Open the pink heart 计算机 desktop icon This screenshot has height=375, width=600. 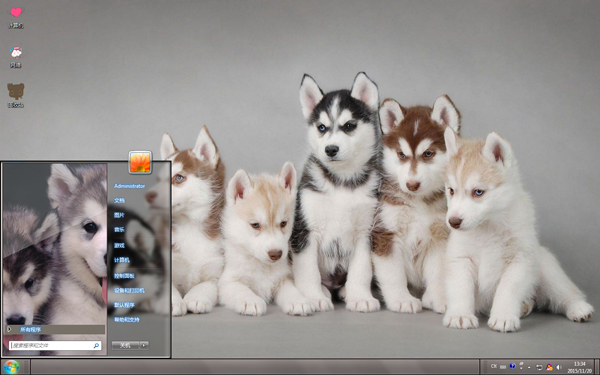pyautogui.click(x=16, y=17)
